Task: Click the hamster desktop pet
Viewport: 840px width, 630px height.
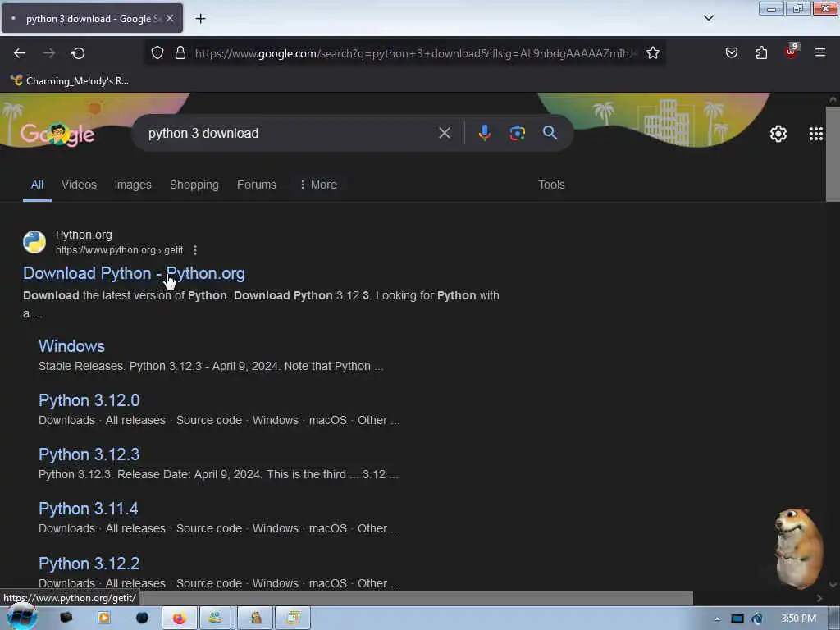Action: pyautogui.click(x=797, y=547)
